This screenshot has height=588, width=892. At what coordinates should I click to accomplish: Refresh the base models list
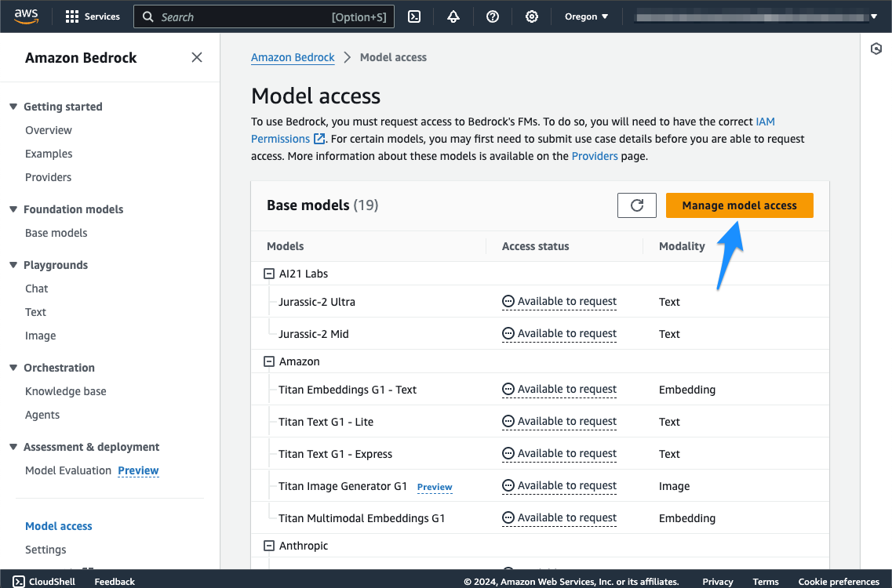click(637, 205)
